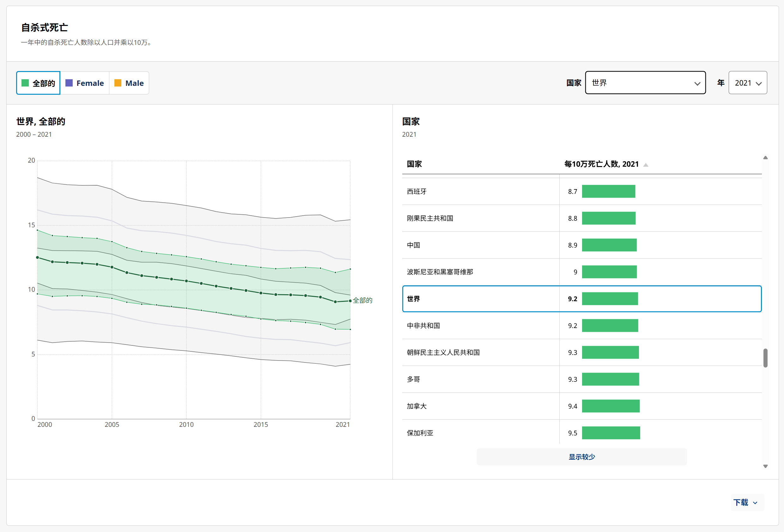Switch to the Male filter
This screenshot has width=784, height=532.
tap(129, 83)
